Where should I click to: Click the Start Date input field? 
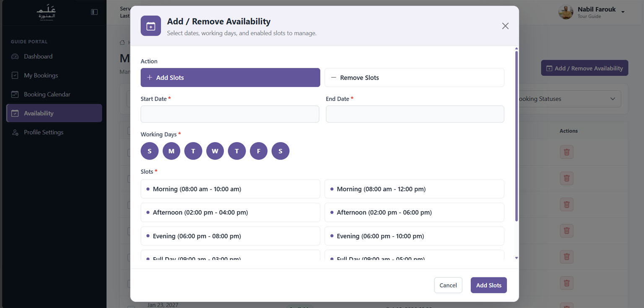pos(230,114)
